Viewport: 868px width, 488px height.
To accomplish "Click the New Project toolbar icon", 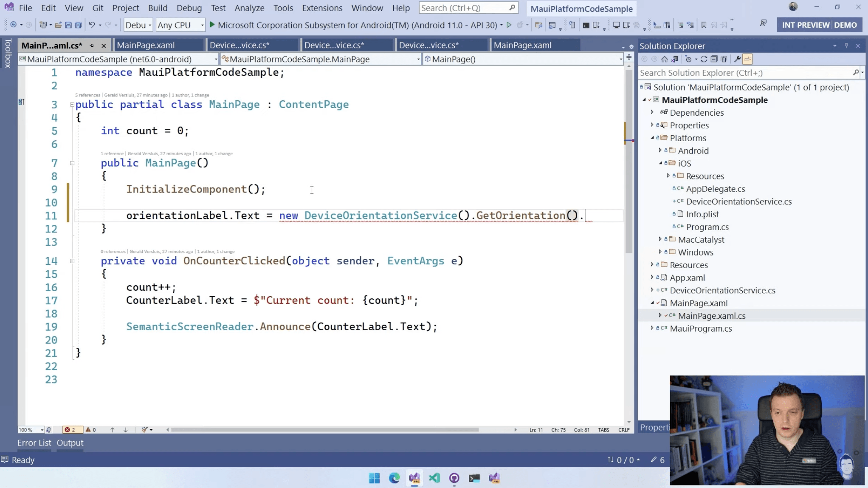I will pyautogui.click(x=43, y=25).
